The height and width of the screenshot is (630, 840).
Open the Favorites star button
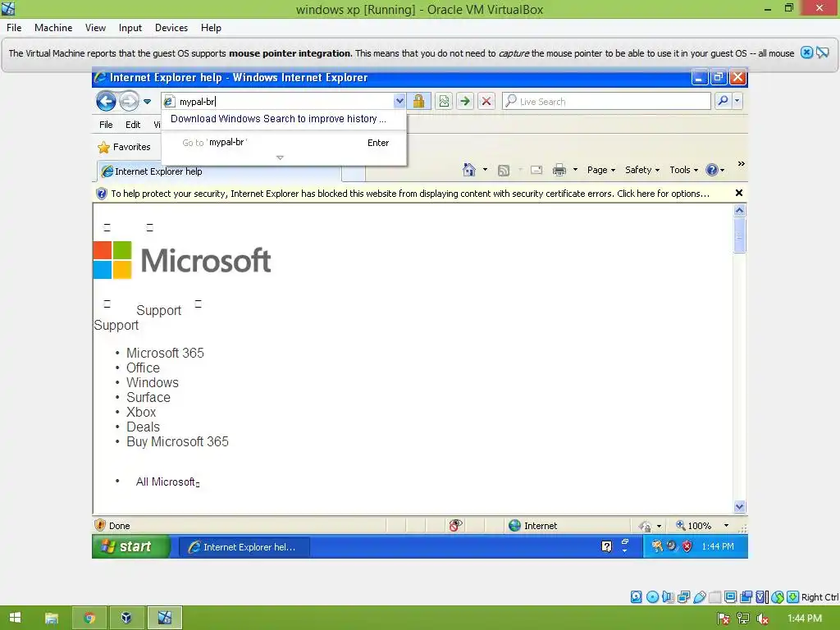click(x=125, y=147)
